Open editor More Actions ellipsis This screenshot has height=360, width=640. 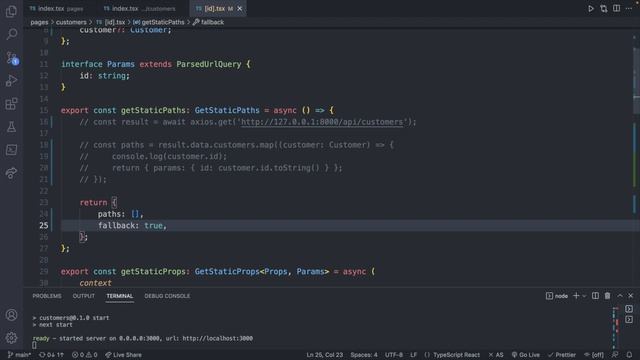point(629,9)
